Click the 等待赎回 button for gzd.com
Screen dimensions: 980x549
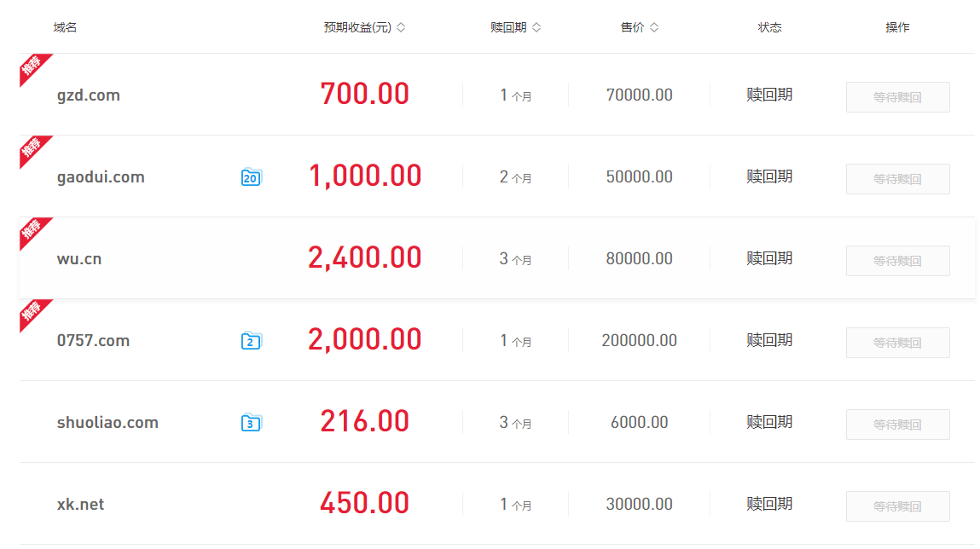pos(897,97)
